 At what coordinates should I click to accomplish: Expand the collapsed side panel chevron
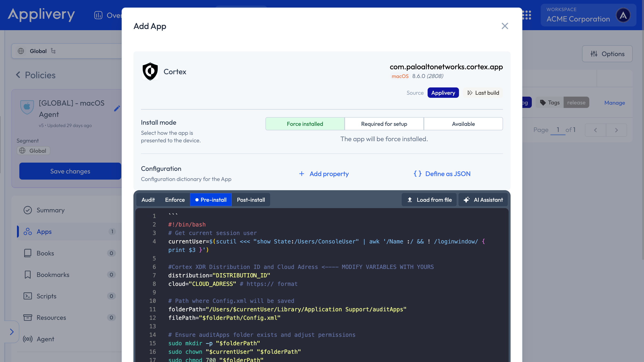12,332
